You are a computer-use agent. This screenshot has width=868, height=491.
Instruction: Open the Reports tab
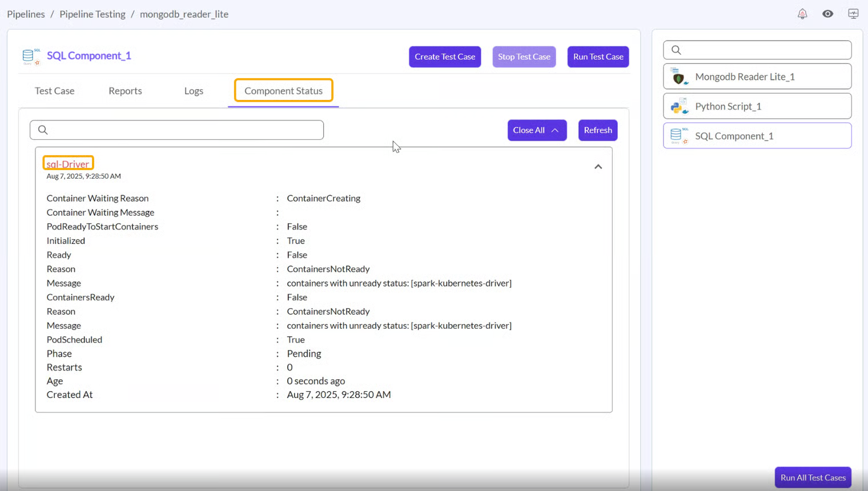[125, 91]
